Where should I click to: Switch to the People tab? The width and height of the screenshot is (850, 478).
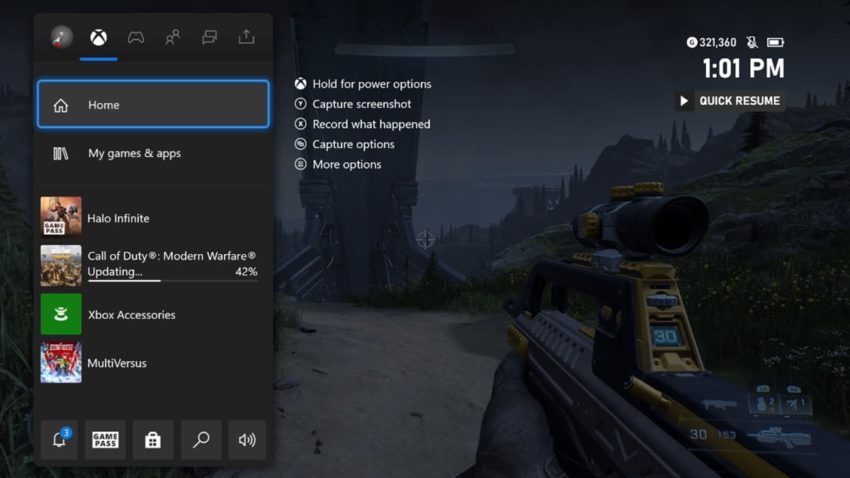click(x=172, y=37)
